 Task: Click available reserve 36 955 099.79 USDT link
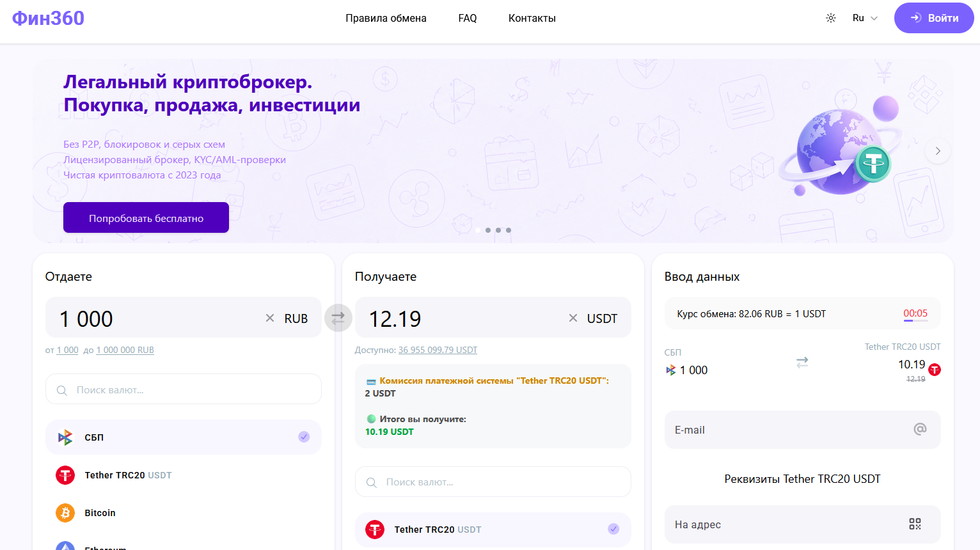(x=438, y=350)
